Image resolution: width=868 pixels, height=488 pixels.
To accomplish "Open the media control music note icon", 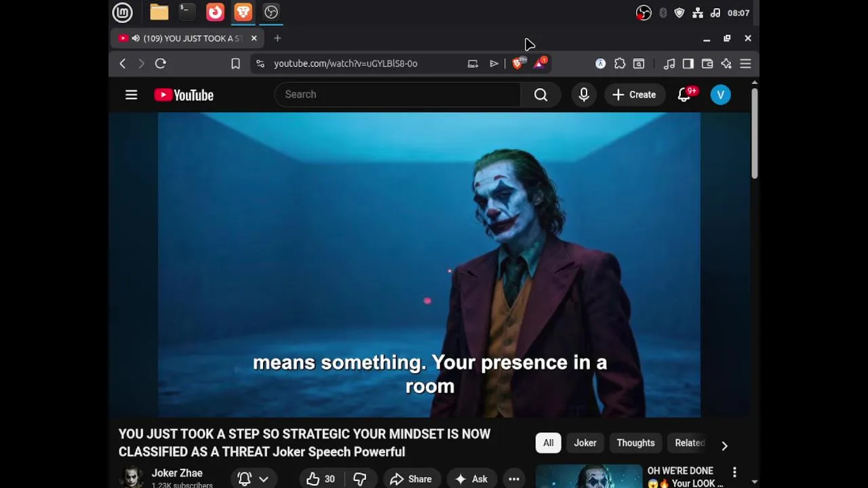I will point(669,64).
